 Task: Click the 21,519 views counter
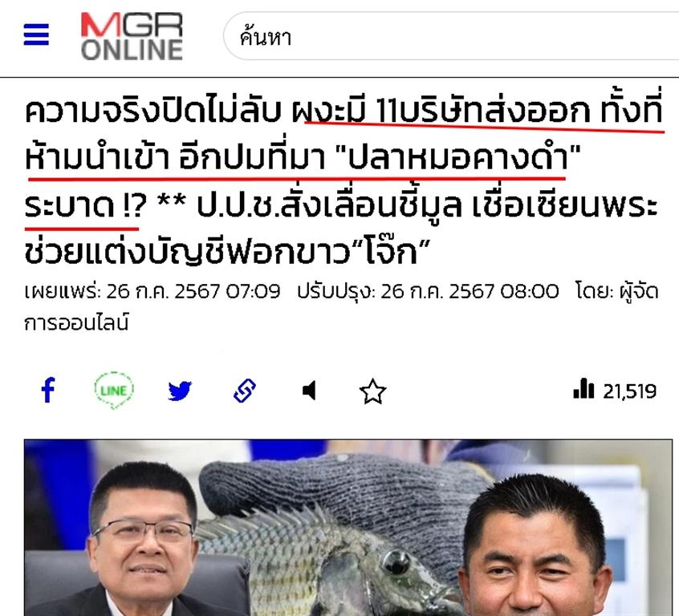[629, 391]
